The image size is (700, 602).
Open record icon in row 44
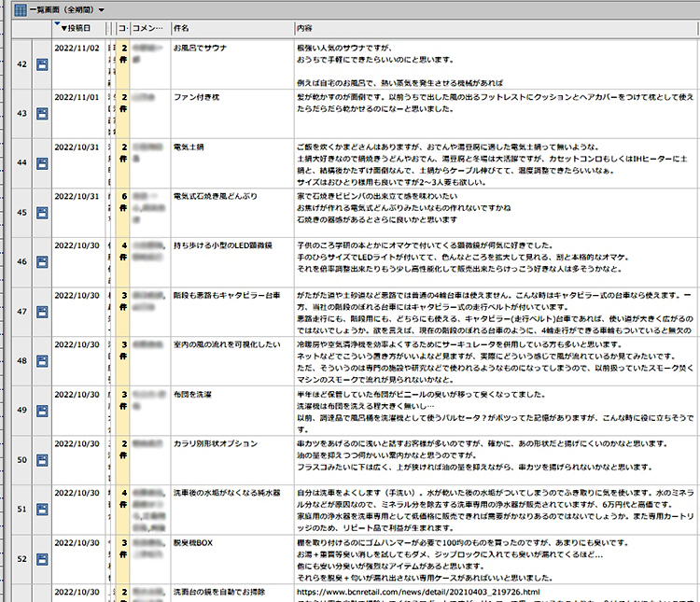coord(42,163)
